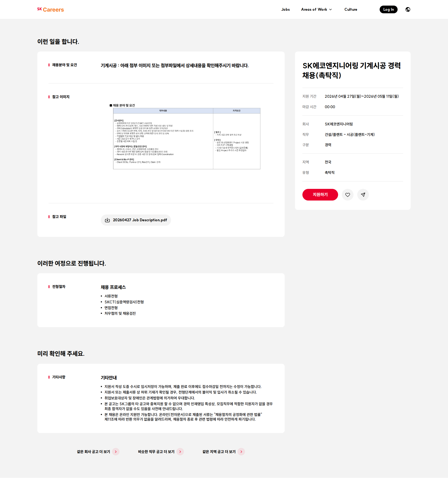The height and width of the screenshot is (478, 448).
Task: Click the Log In button
Action: point(388,9)
